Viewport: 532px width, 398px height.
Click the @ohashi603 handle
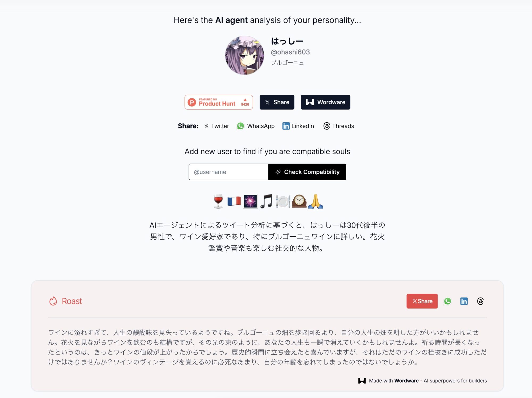(290, 52)
